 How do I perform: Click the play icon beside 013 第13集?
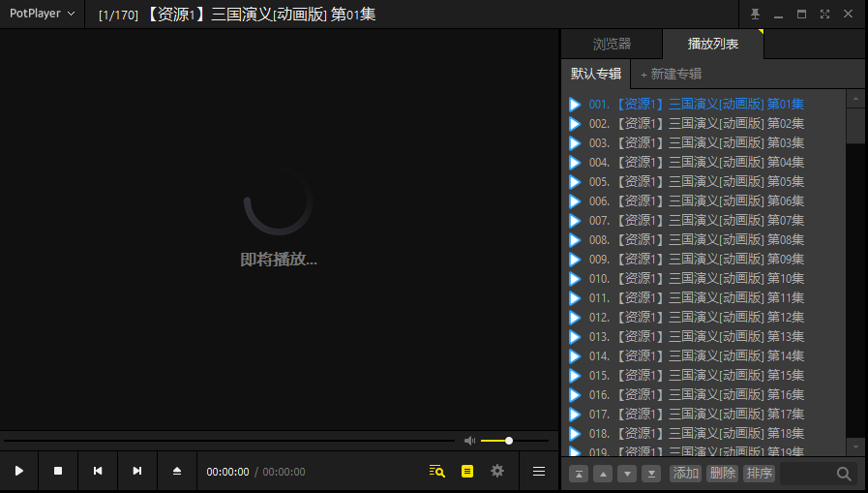point(575,337)
